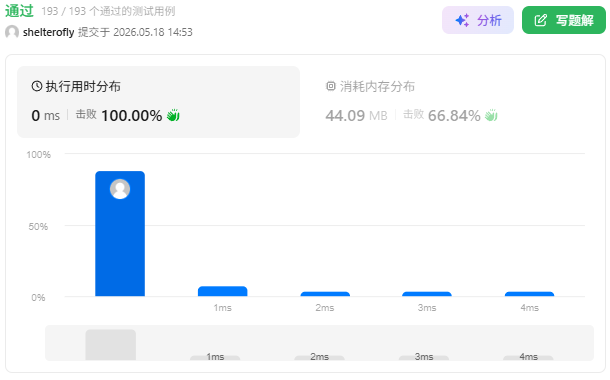Select the 4ms bar in chart
Viewport: 610px width, 380px height.
529,294
